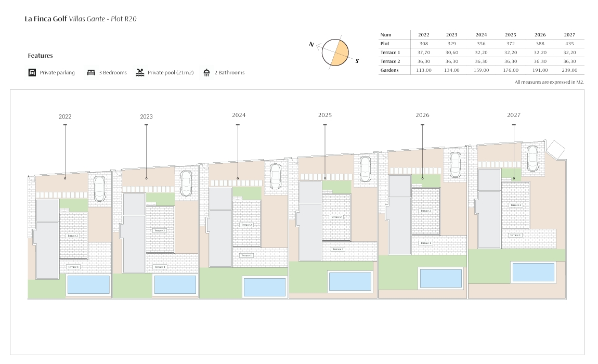Click the swimming pool of villa 2024

tap(265, 287)
